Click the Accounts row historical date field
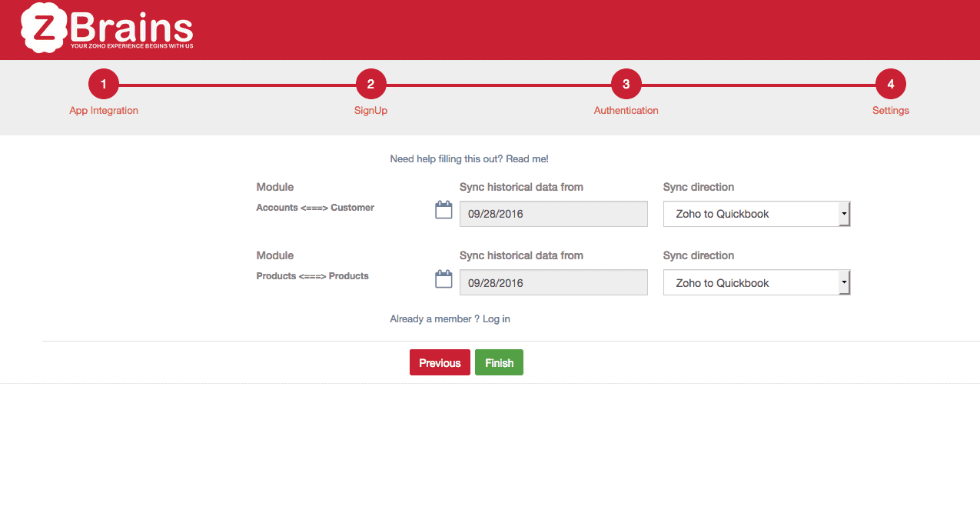 point(553,215)
